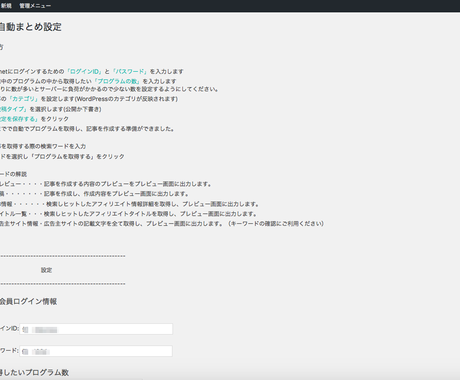This screenshot has width=460, height=380.
Task: Click the 会員ログイン情報 section heading
Action: coord(28,301)
